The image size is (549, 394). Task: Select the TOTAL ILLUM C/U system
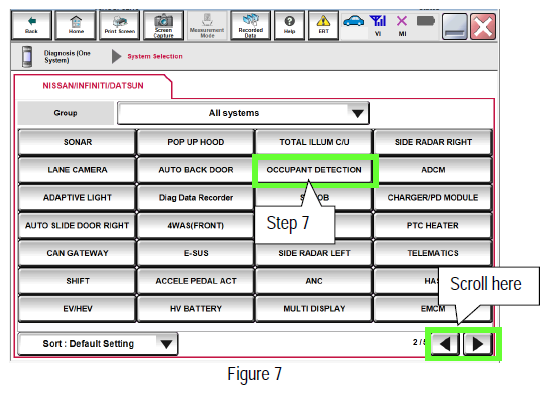314,142
